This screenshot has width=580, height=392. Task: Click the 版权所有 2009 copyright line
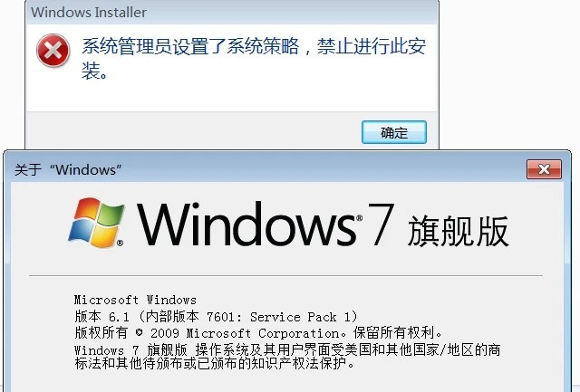258,333
